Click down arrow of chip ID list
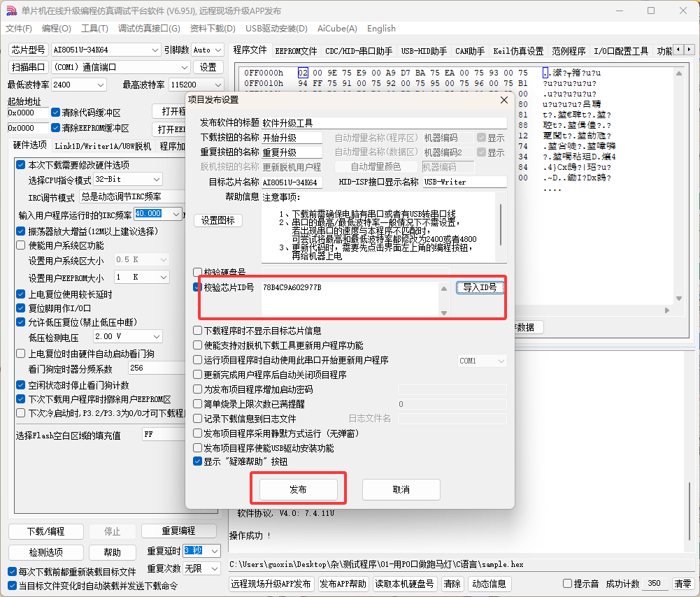 [444, 312]
